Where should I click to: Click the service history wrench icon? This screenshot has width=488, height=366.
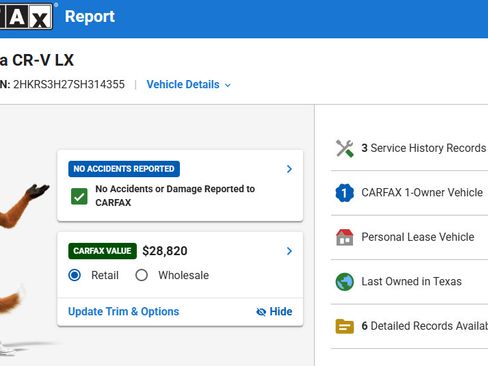click(344, 148)
